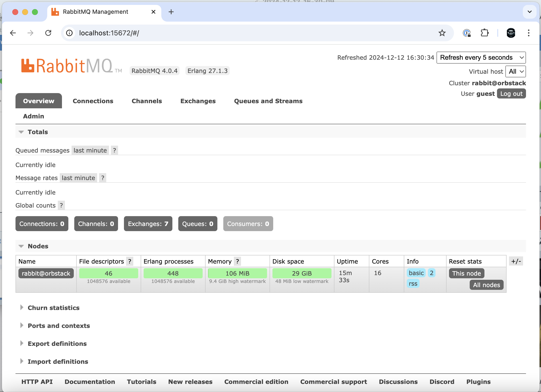The height and width of the screenshot is (392, 541).
Task: Click the site information icon in address bar
Action: 70,33
